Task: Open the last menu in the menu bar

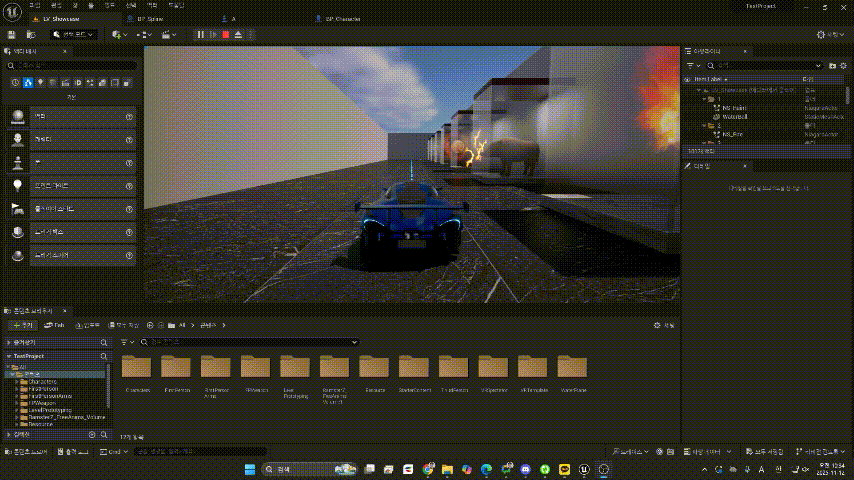Action: click(x=176, y=5)
